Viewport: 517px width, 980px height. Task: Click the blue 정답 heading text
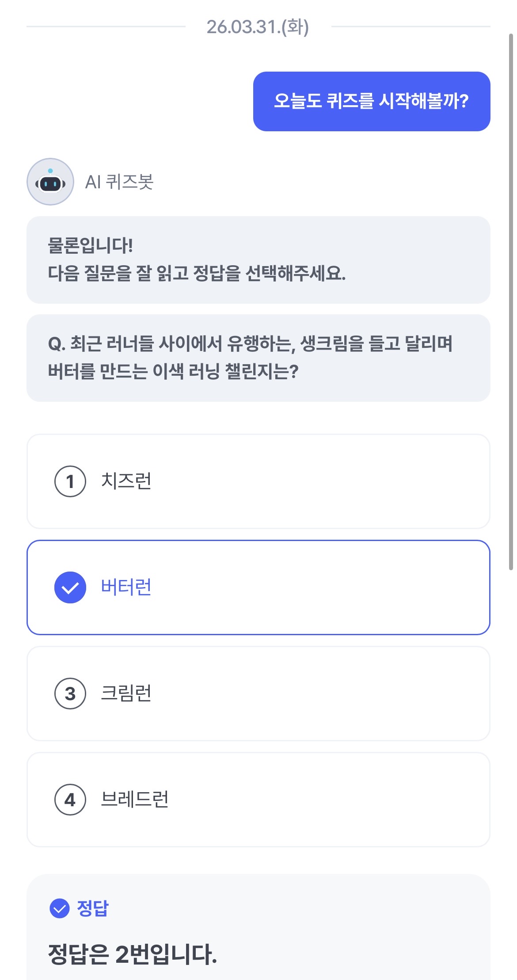coord(93,908)
